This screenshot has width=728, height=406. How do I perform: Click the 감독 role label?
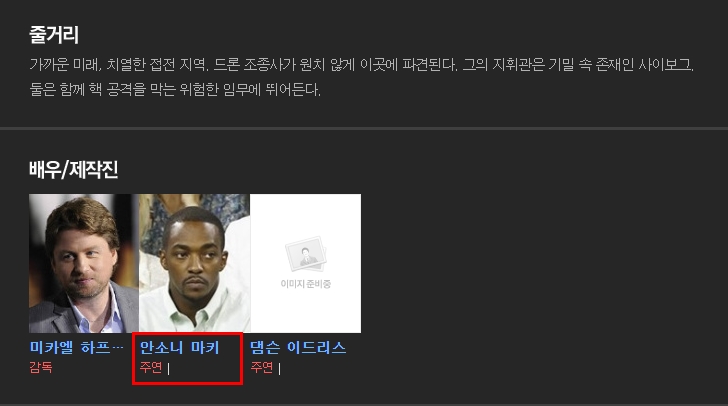click(x=41, y=367)
